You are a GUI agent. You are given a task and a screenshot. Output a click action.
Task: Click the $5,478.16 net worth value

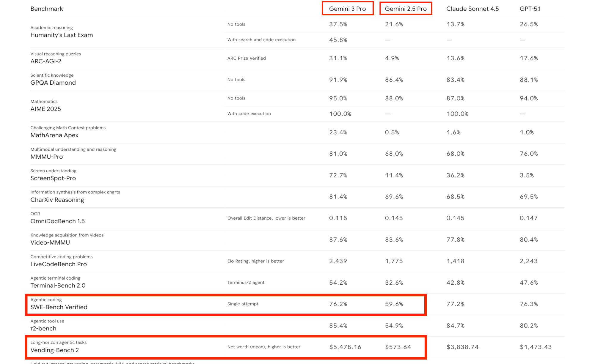[345, 347]
